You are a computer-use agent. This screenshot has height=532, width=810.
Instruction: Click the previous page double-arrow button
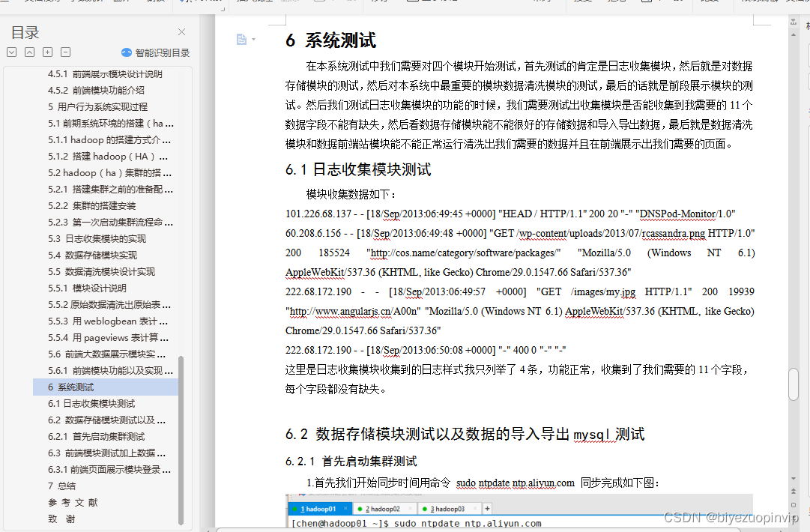pos(794,492)
